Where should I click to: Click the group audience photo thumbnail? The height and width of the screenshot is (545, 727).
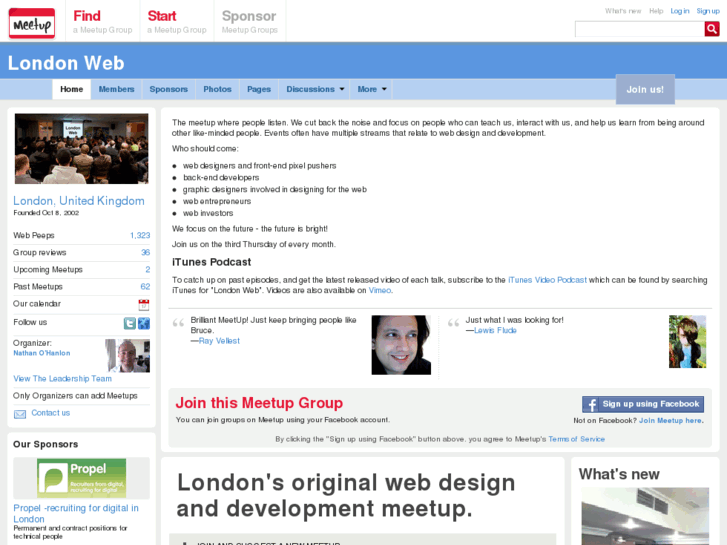click(82, 148)
